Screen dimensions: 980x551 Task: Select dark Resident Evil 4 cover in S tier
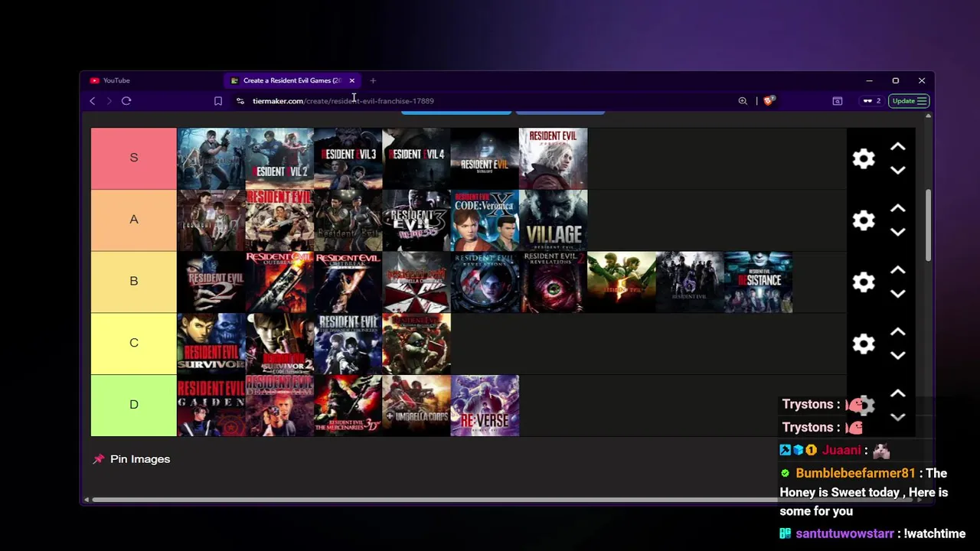click(x=416, y=158)
